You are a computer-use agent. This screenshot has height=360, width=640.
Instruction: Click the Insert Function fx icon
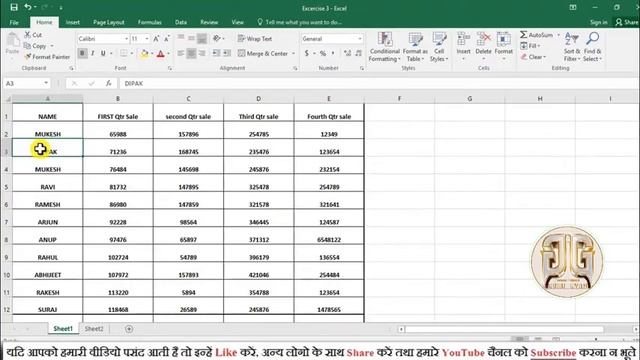coord(109,83)
